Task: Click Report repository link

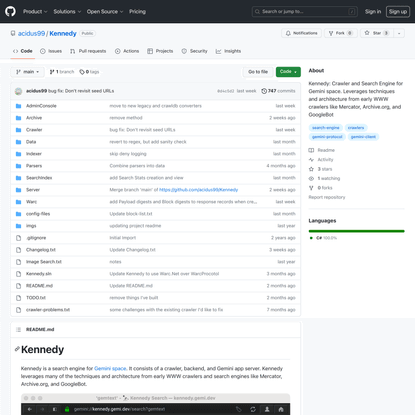Action: click(x=327, y=197)
